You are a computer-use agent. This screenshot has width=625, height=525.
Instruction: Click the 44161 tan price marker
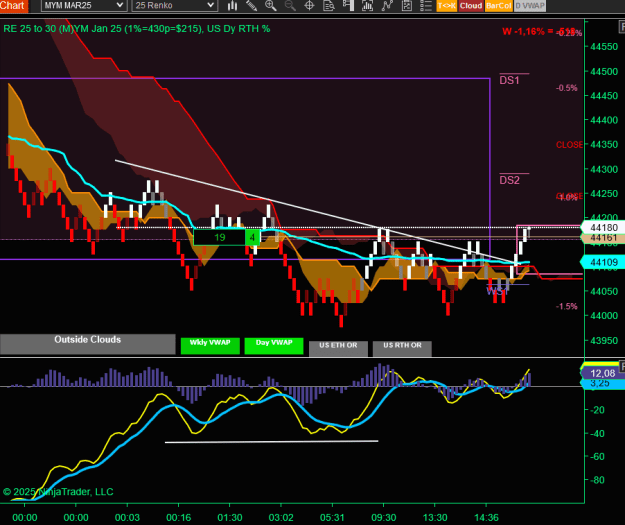[x=603, y=238]
